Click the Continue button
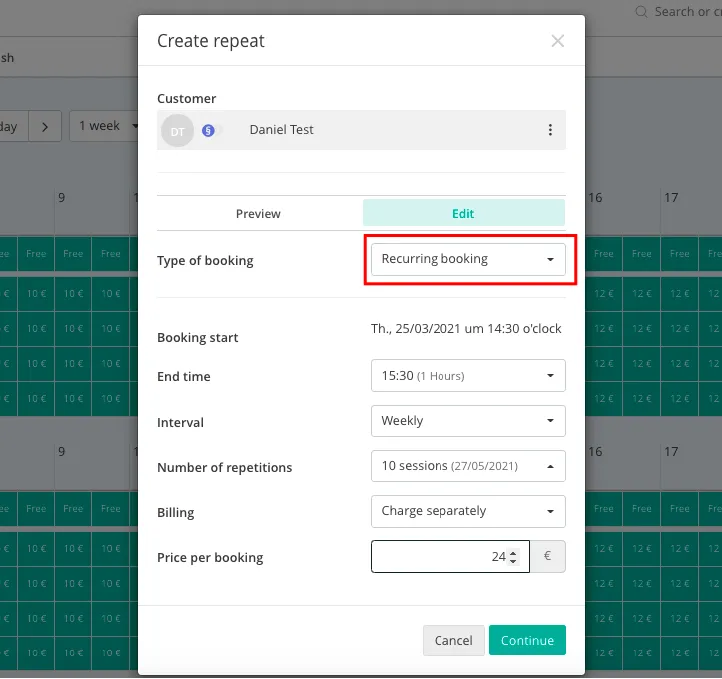Viewport: 722px width, 679px height. click(527, 641)
